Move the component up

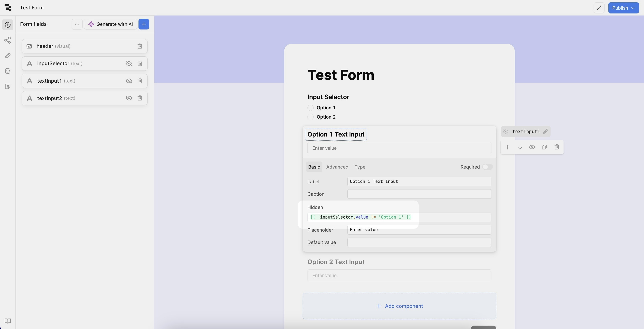pyautogui.click(x=507, y=147)
